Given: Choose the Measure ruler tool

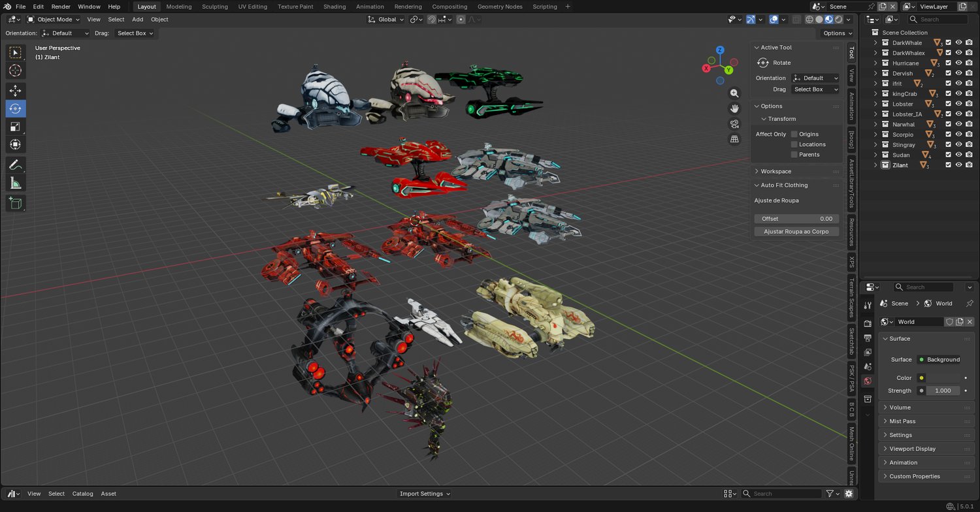Looking at the screenshot, I should pyautogui.click(x=15, y=184).
